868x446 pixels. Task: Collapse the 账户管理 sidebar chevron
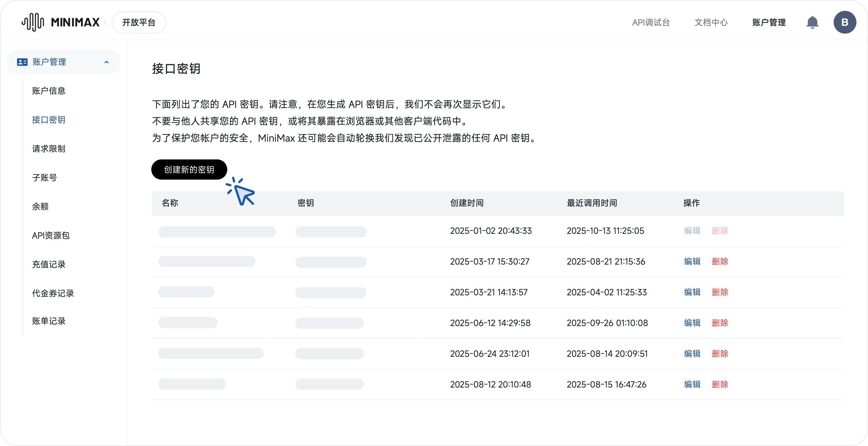[x=107, y=62]
